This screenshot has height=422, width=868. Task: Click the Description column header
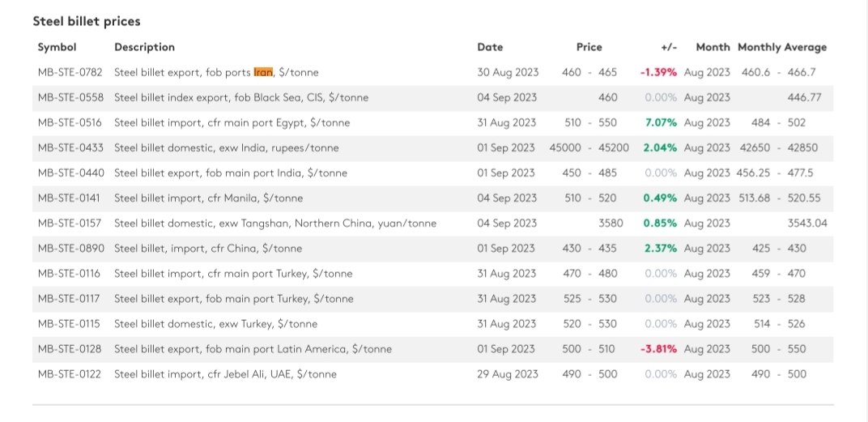[144, 47]
